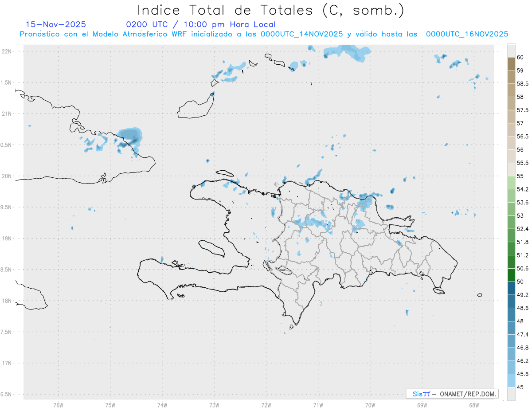Pick the dark blue swatch between 49.2 and 50
The image size is (532, 411).
click(x=511, y=288)
